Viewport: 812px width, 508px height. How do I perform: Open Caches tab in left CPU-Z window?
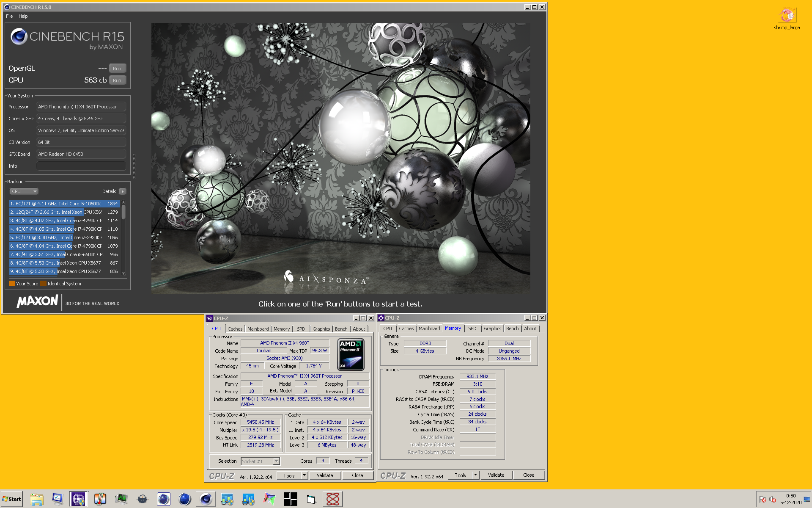point(235,329)
